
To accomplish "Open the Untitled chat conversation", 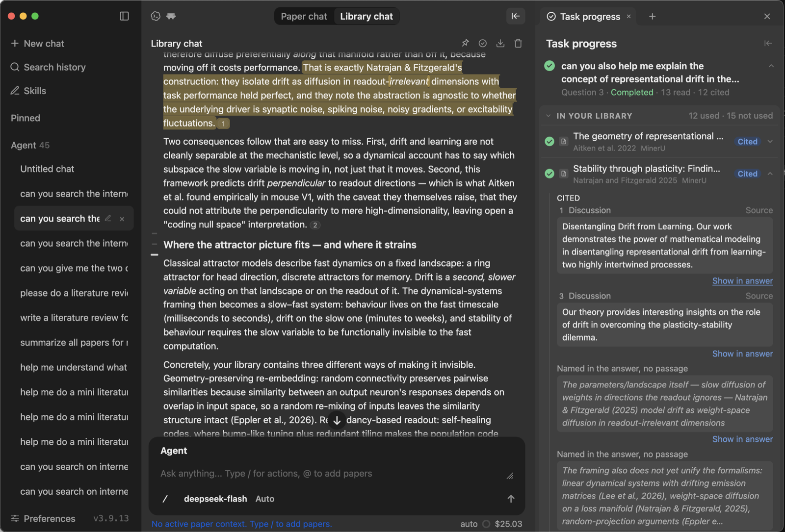I will [74, 169].
